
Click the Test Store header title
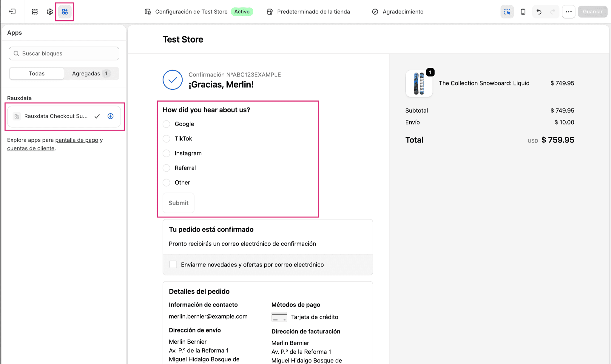[x=183, y=39]
